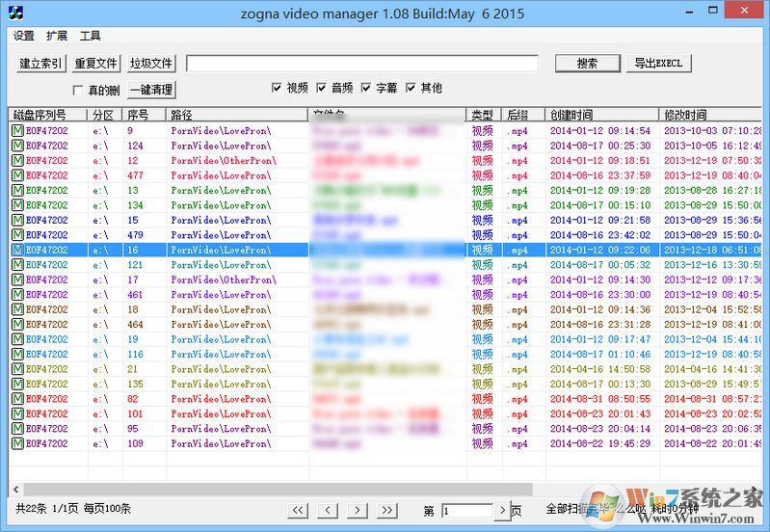
Task: Click the horizontal scrollbar left arrow
Action: [x=16, y=490]
